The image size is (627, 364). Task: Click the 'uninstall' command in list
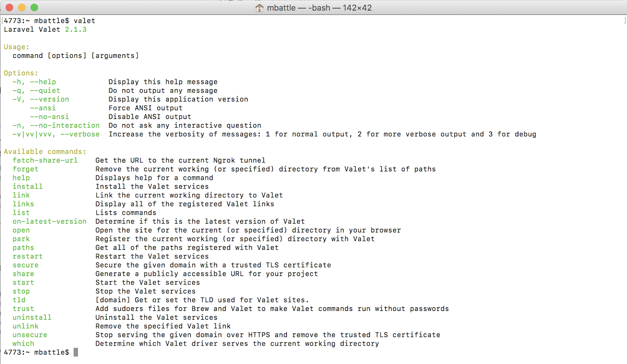click(x=32, y=317)
